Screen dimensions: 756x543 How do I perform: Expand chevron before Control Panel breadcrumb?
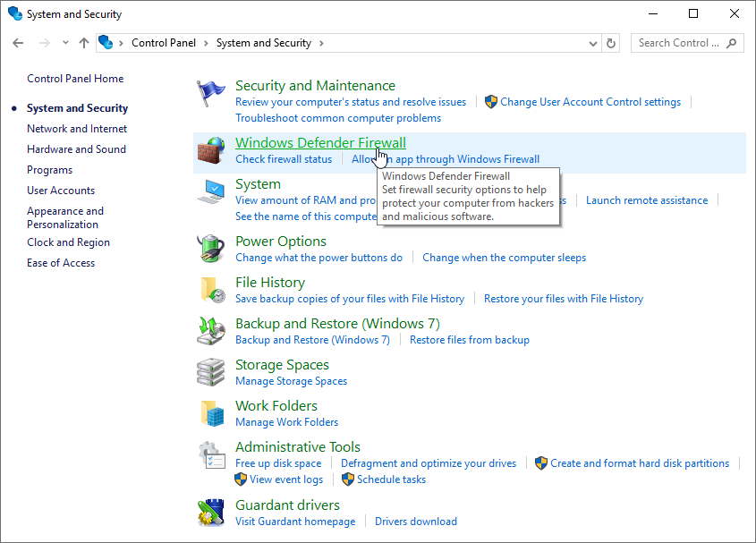click(x=121, y=43)
